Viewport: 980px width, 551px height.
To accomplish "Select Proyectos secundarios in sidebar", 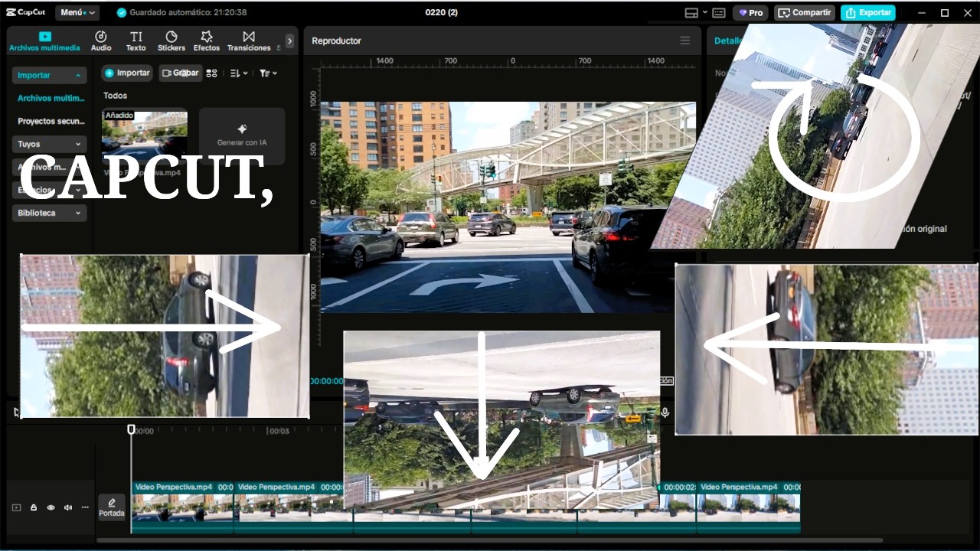I will click(x=51, y=121).
